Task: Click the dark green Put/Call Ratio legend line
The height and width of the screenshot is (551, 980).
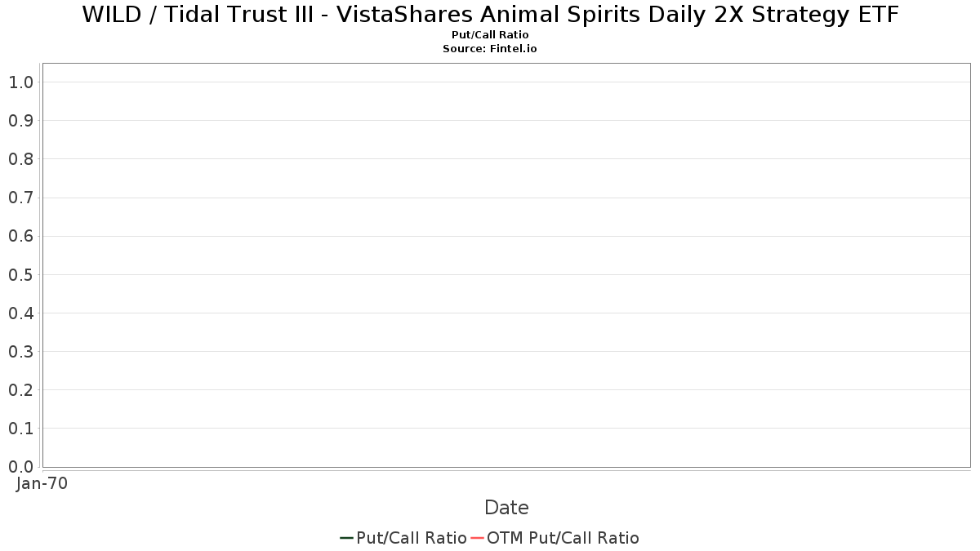Action: 346,538
